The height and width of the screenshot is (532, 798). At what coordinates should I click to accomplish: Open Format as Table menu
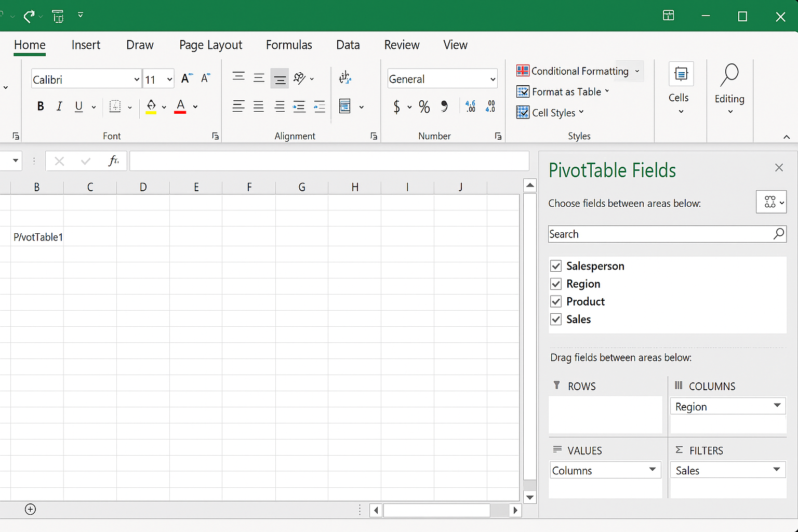tap(563, 92)
